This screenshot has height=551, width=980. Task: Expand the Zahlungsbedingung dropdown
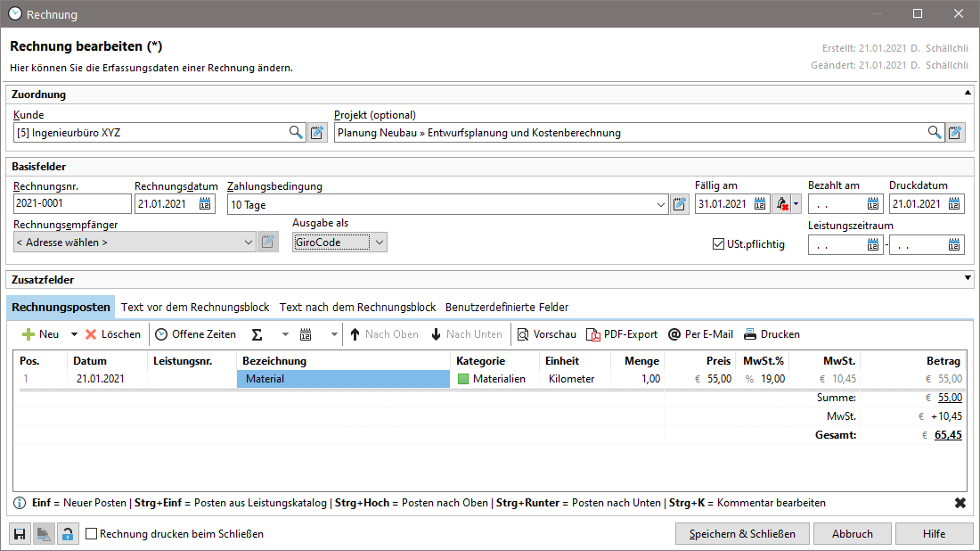[x=661, y=205]
